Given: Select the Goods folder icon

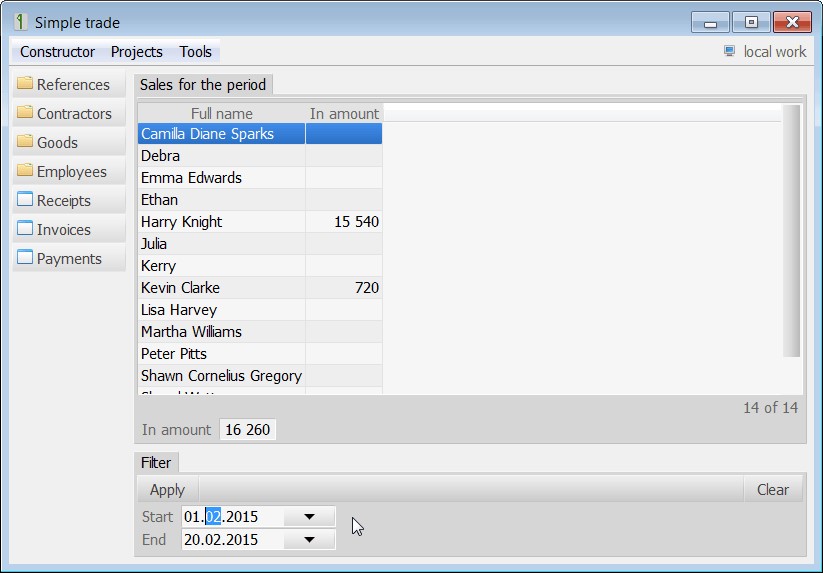Looking at the screenshot, I should click(x=25, y=142).
